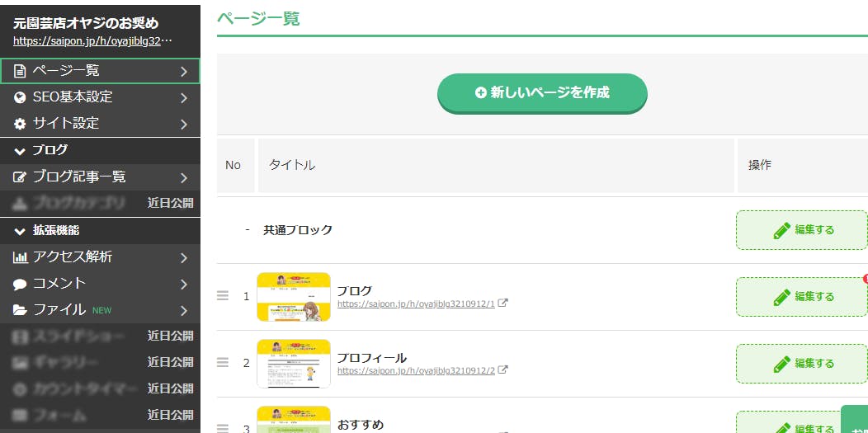Open the サイト設定 menu item
The image size is (868, 433).
tap(66, 124)
